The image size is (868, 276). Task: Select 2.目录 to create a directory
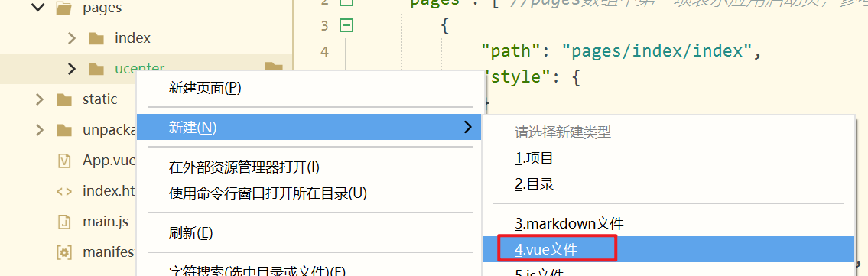click(535, 184)
